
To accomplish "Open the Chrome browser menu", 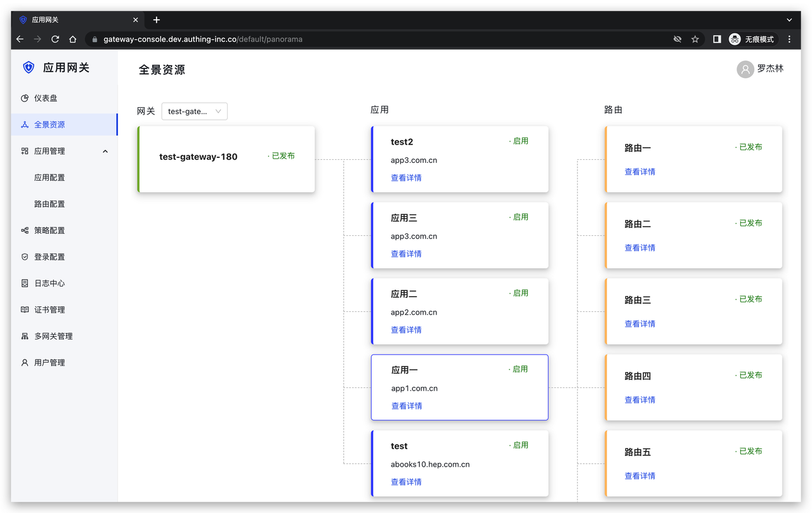I will pos(789,39).
